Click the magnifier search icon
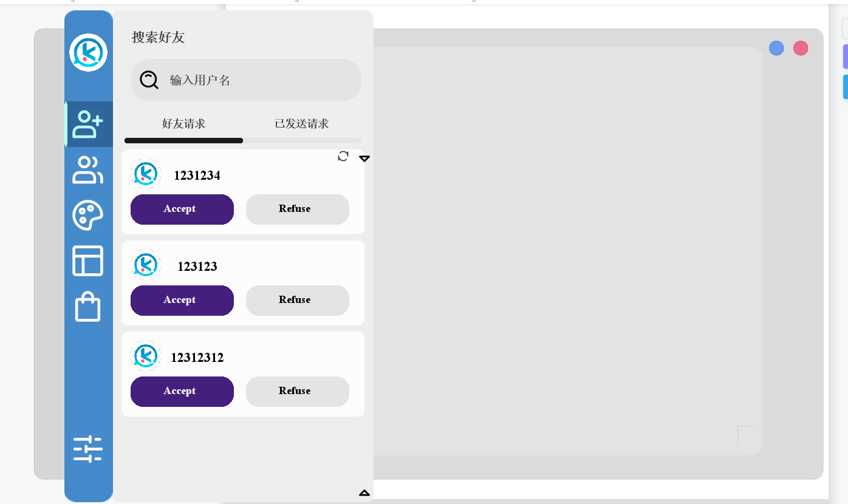 (x=149, y=80)
